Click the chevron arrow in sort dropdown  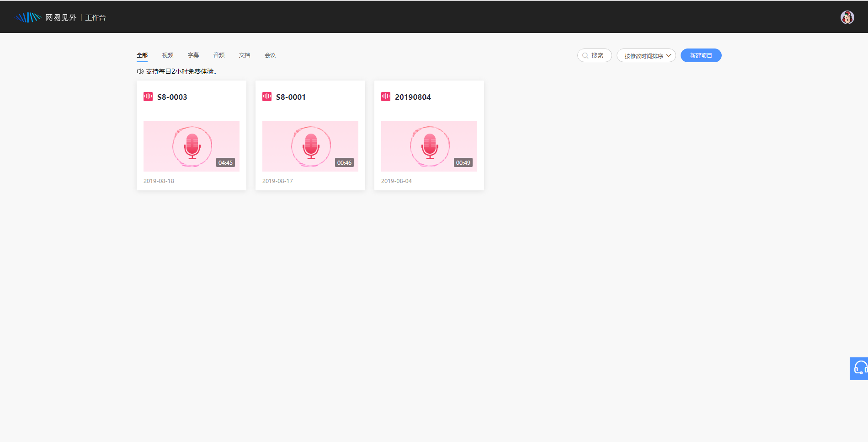click(669, 55)
